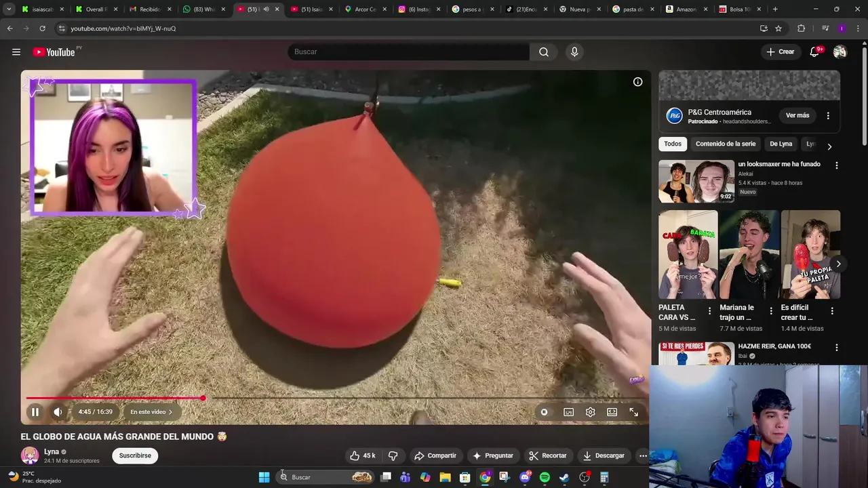Open options for HAZME REIR video
Screen dimensions: 868x488
tap(836, 348)
